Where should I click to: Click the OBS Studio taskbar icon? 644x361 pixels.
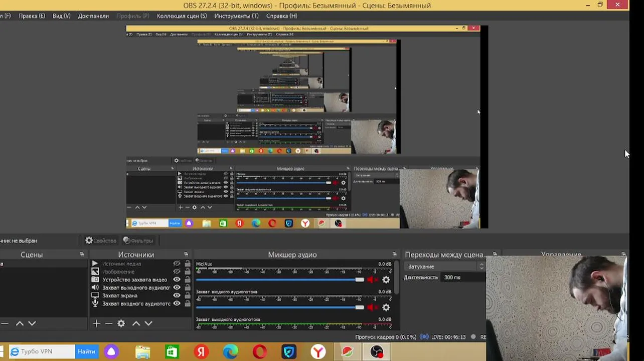point(377,352)
